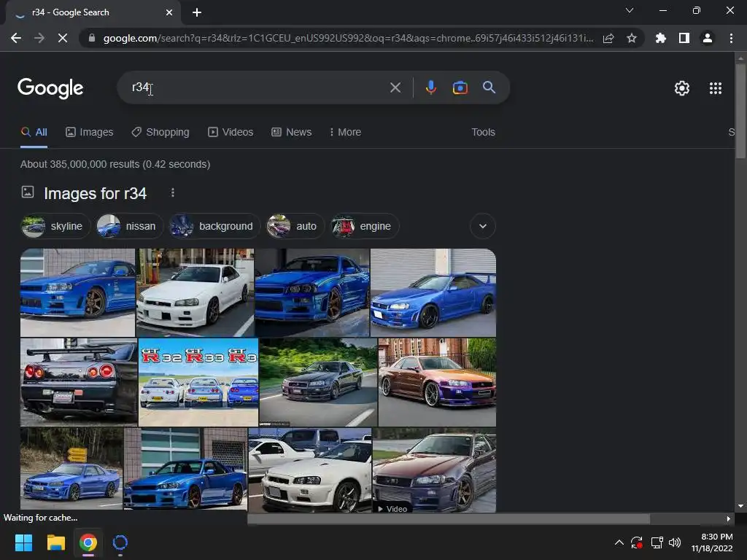The height and width of the screenshot is (560, 747).
Task: Switch to the Videos tab
Action: [x=231, y=133]
